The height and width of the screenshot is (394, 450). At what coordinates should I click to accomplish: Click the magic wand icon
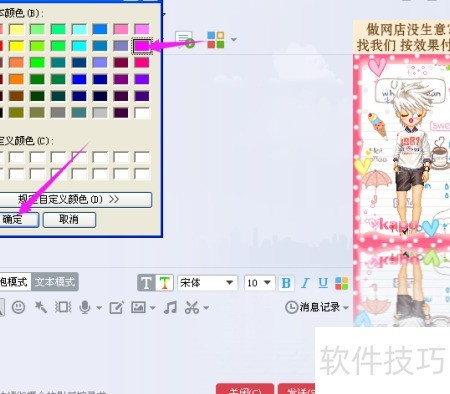coord(41,307)
